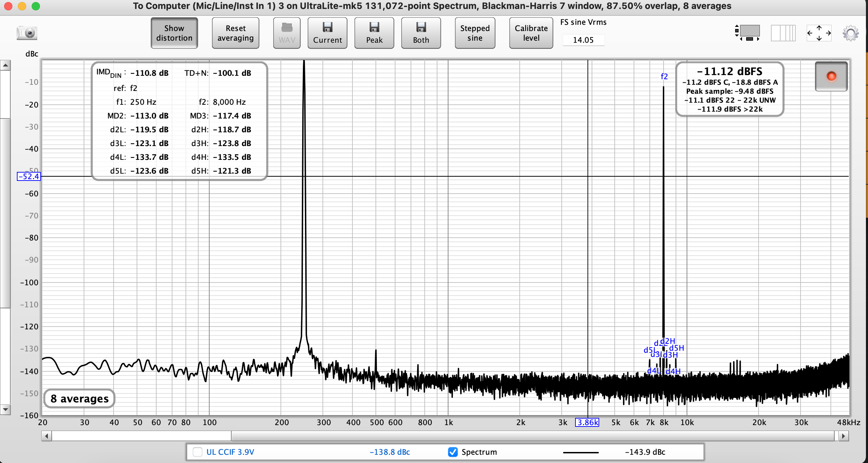The width and height of the screenshot is (868, 463).
Task: Click the -138.8 dBc readout
Action: [390, 452]
